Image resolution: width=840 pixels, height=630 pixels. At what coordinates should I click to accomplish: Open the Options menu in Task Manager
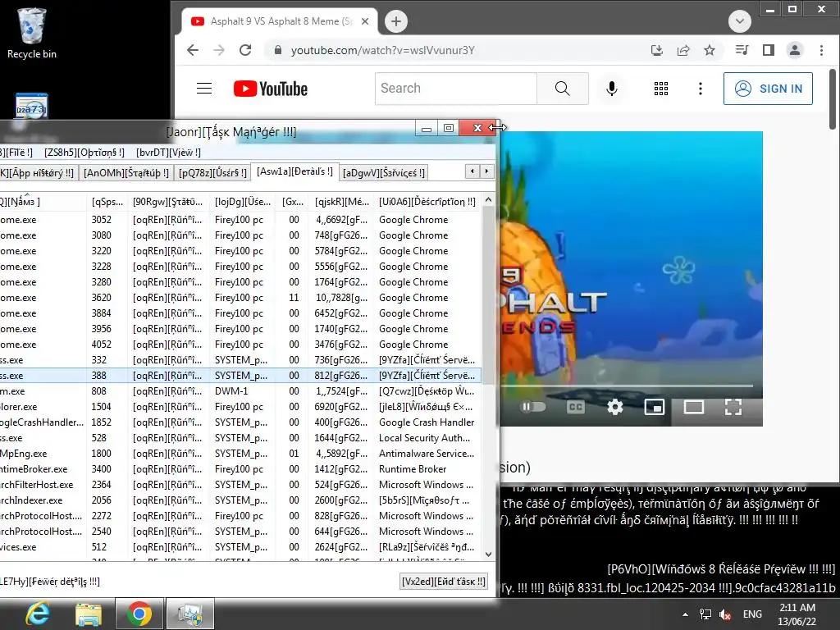pyautogui.click(x=84, y=152)
